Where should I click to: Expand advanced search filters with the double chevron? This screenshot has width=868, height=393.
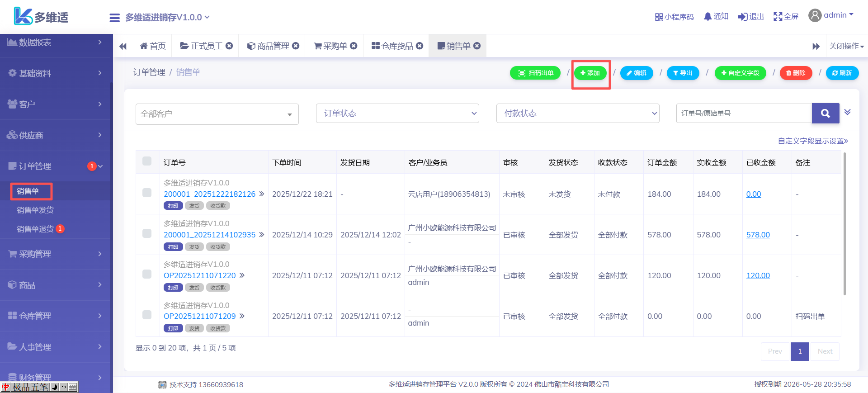pyautogui.click(x=847, y=112)
